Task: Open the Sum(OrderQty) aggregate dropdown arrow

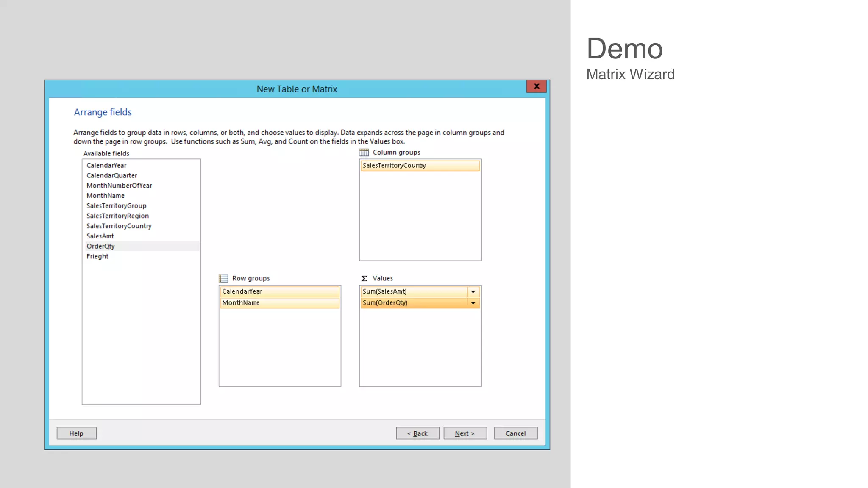Action: pos(473,303)
